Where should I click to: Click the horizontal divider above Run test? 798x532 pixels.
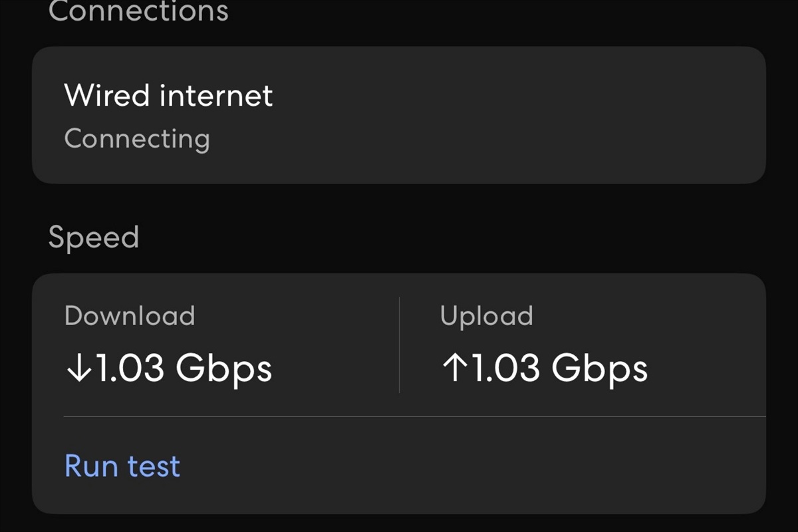coord(412,417)
